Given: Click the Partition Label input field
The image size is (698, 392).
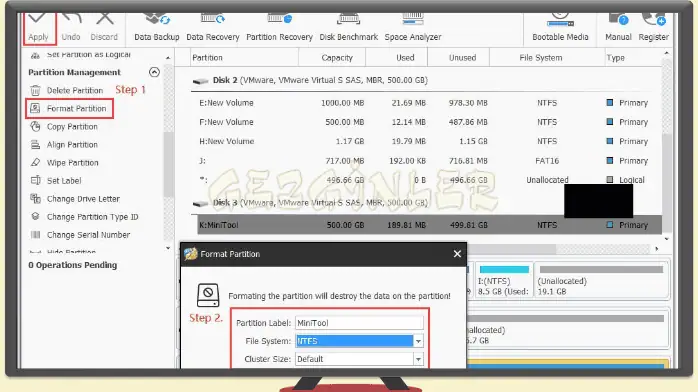Looking at the screenshot, I should 359,323.
